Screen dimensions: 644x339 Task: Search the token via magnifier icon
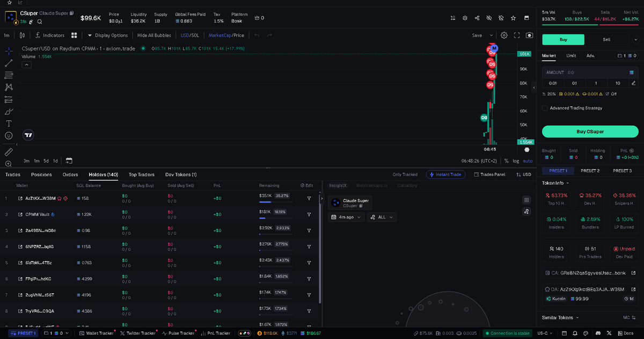coord(40,21)
